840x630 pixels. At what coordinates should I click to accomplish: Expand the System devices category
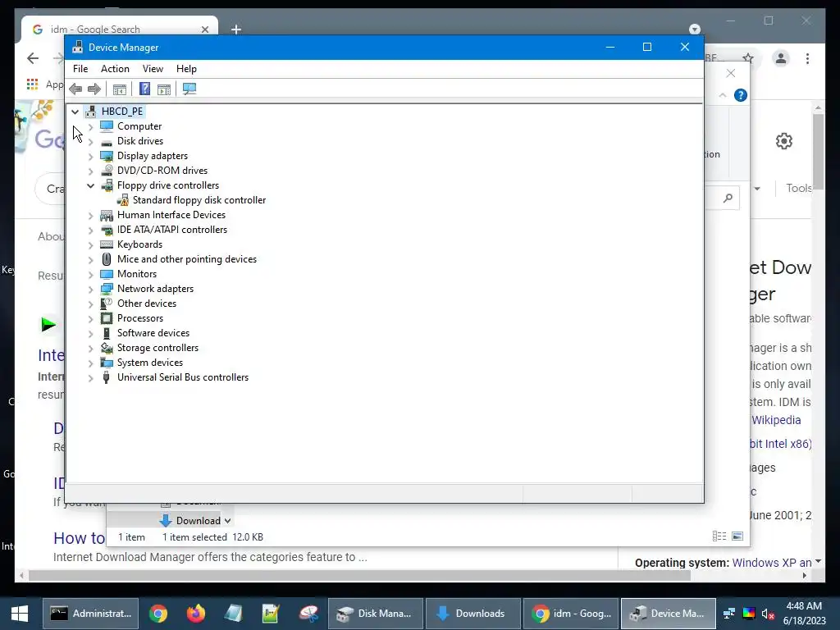(90, 363)
